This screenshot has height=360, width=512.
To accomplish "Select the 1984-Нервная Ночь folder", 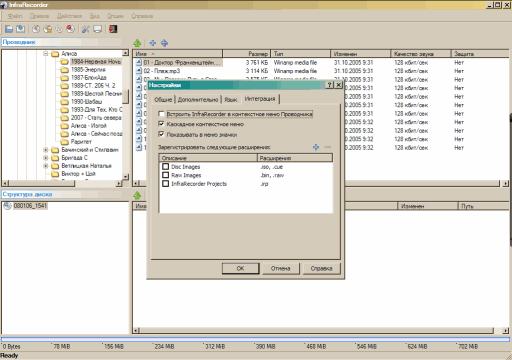I will click(96, 62).
